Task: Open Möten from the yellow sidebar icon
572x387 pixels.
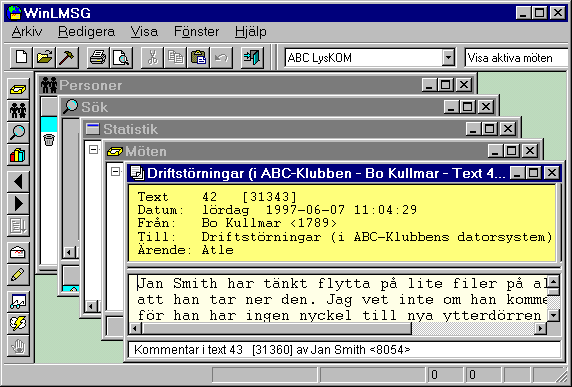Action: pos(18,89)
